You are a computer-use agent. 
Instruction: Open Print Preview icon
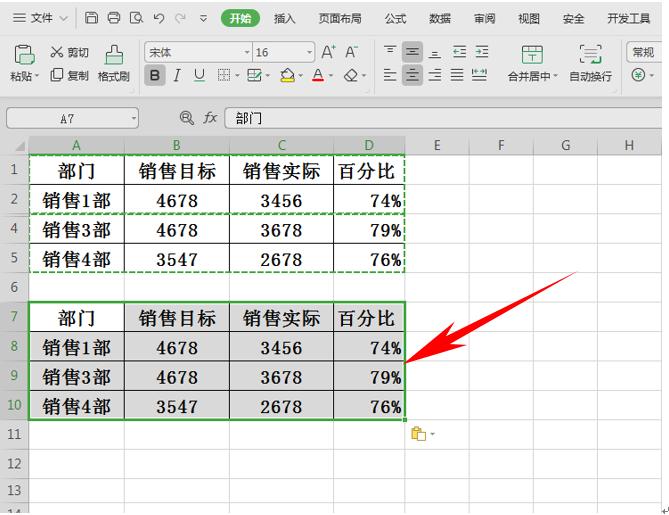[x=136, y=18]
